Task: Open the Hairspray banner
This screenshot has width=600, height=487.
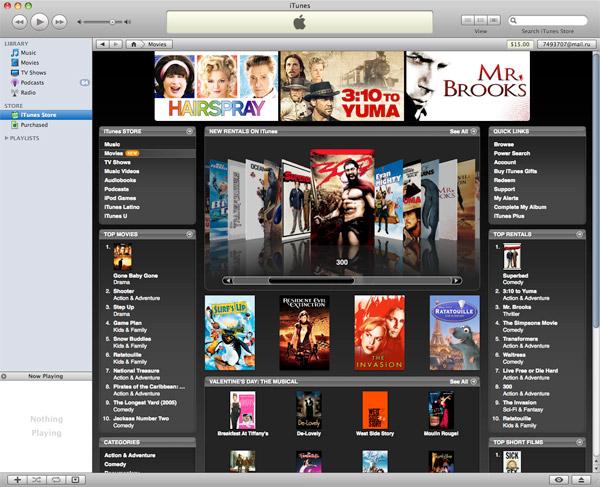Action: click(216, 86)
